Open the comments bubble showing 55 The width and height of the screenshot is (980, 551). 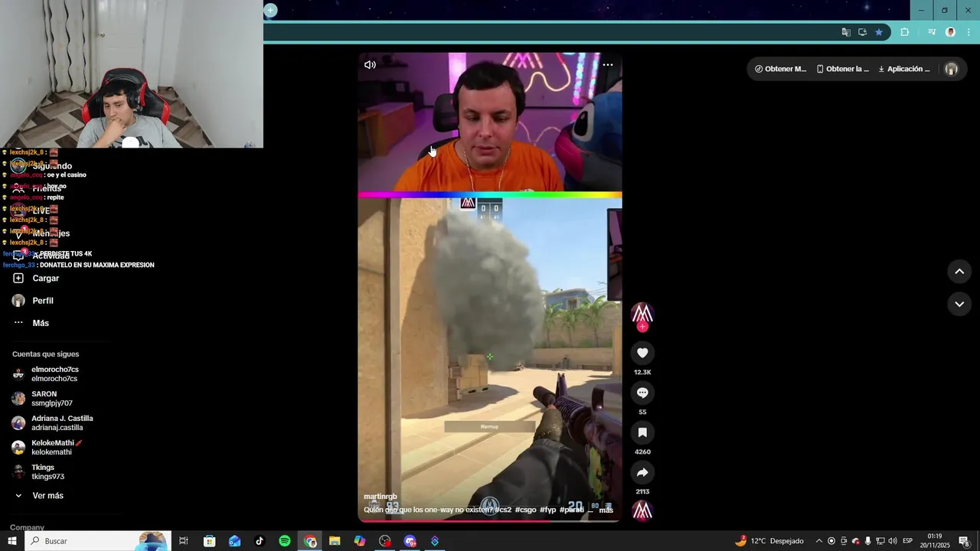click(x=642, y=393)
